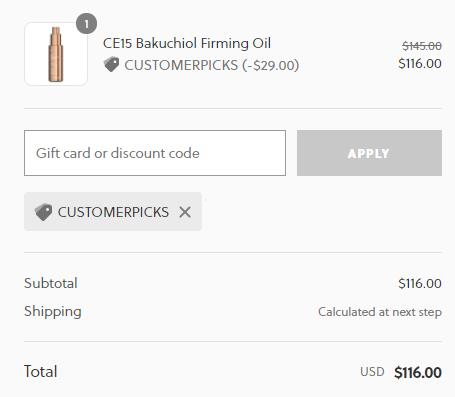Screen dimensions: 455x397
Task: Click the bold Total amount $116.00
Action: point(418,372)
